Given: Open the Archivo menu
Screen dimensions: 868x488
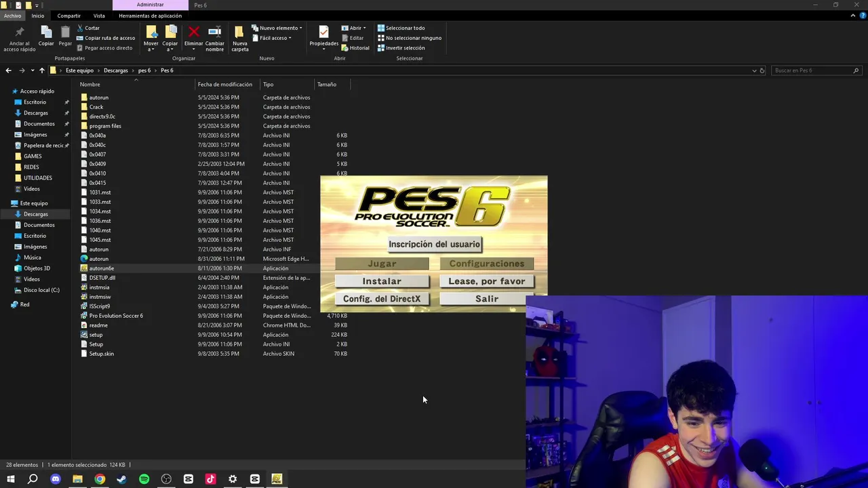Looking at the screenshot, I should [12, 16].
